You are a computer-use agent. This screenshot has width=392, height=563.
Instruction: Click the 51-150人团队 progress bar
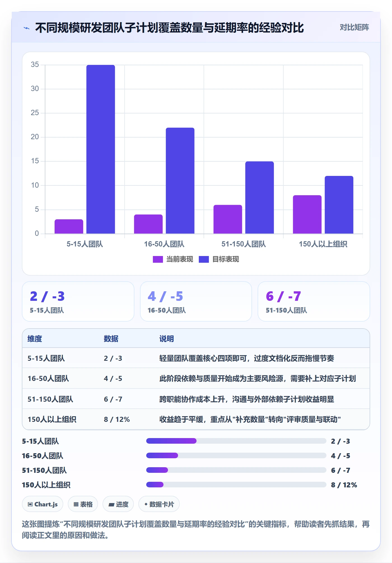236,470
